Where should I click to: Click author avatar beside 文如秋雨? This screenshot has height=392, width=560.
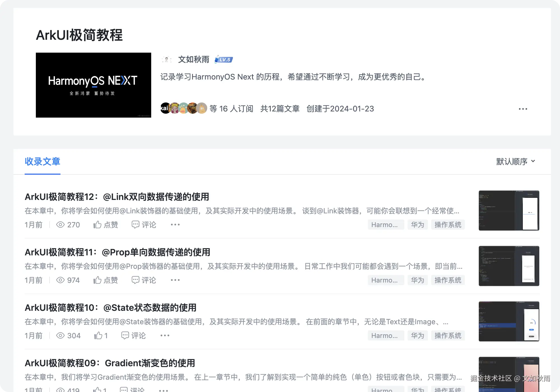click(167, 59)
